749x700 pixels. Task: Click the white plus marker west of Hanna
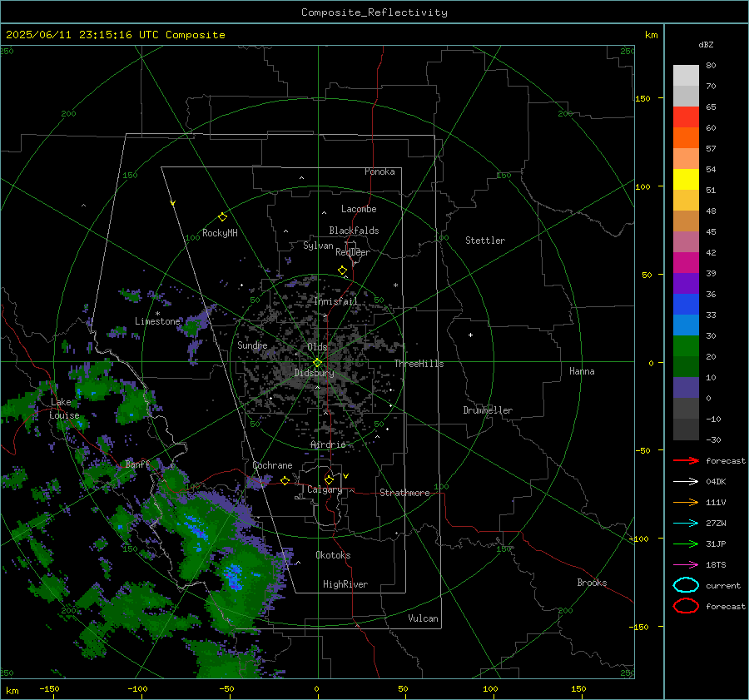pyautogui.click(x=470, y=335)
